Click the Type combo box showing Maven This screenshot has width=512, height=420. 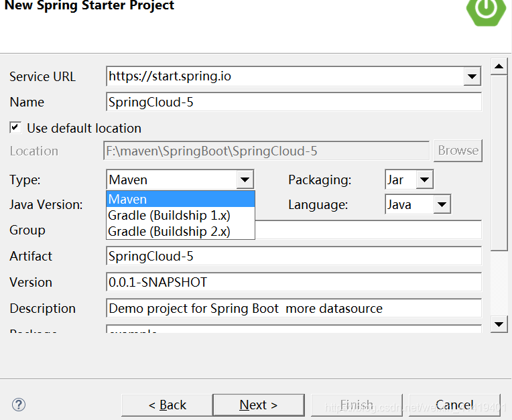pyautogui.click(x=180, y=180)
